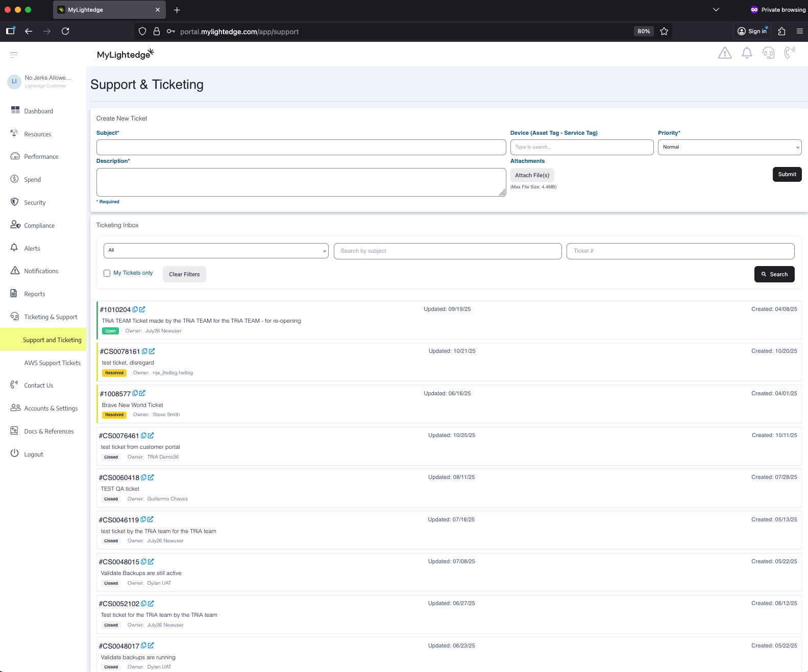Copy ticket number #1010204
808x672 pixels.
pos(135,309)
